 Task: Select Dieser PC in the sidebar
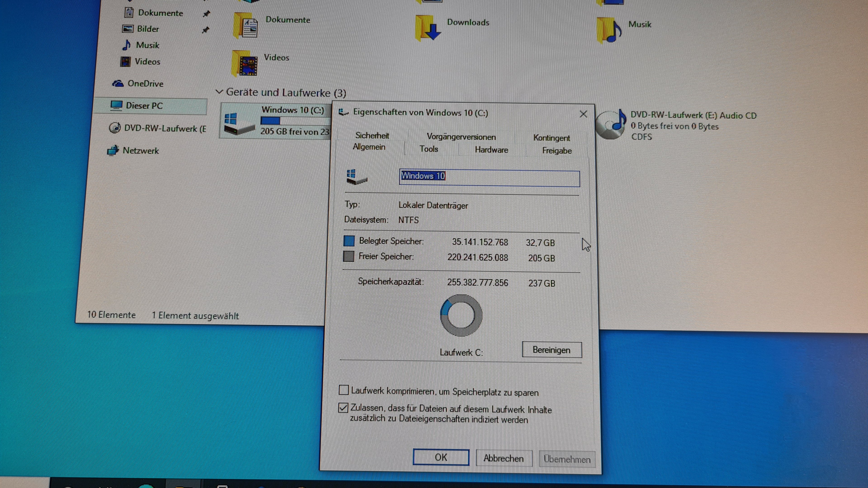point(144,106)
